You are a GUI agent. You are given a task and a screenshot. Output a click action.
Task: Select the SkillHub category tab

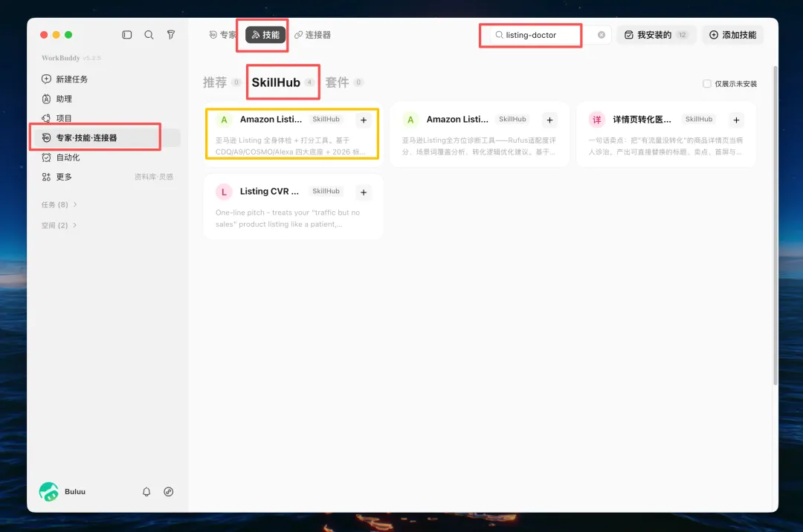[x=283, y=82]
